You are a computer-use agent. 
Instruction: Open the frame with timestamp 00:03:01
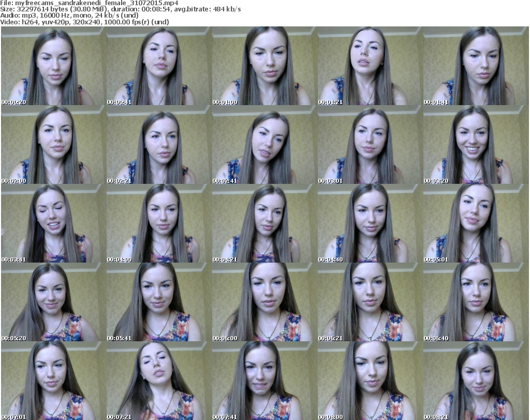pos(370,144)
